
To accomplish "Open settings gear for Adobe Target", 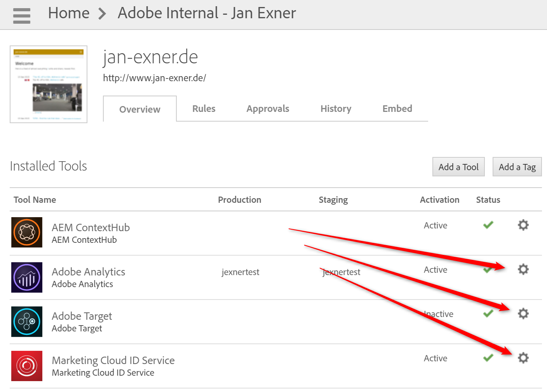I will pyautogui.click(x=523, y=314).
